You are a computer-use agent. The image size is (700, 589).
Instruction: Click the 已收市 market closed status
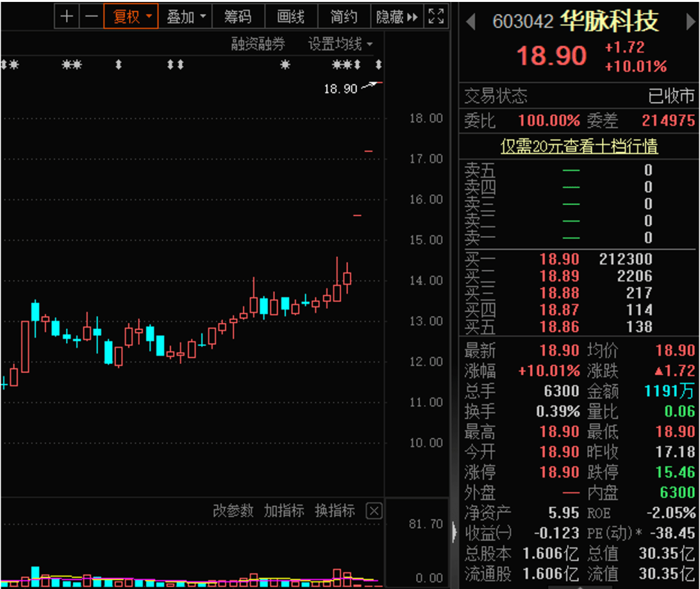[x=671, y=96]
